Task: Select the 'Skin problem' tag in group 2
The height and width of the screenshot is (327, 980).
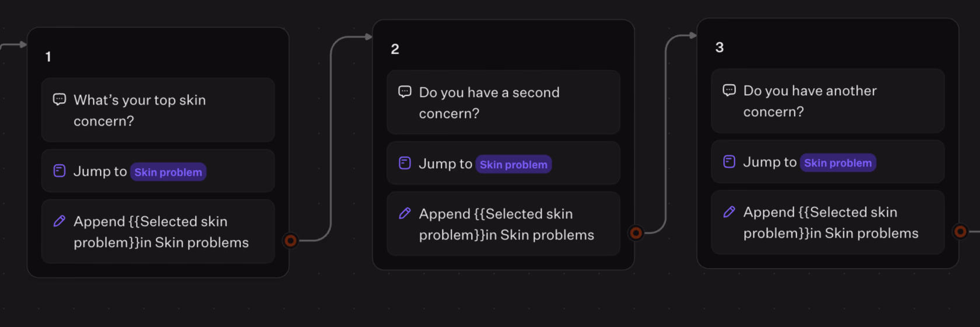Action: (514, 164)
